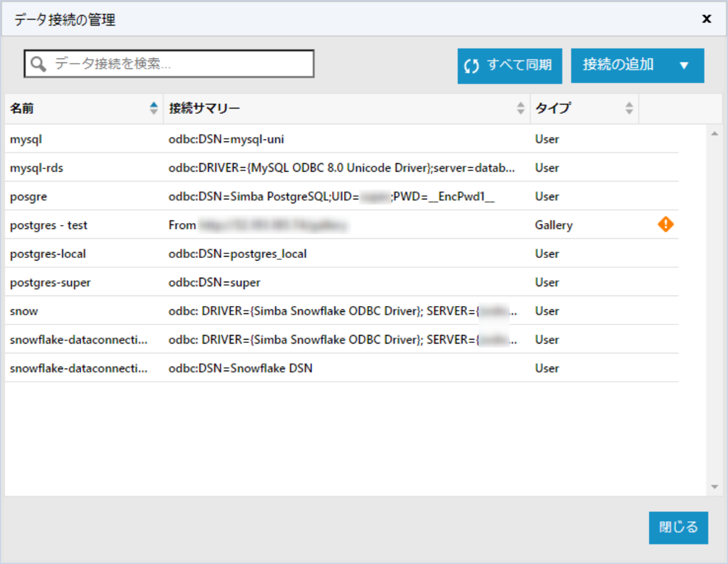Click the X icon of the データ接続の管理 dialog
This screenshot has height=564, width=728.
point(706,18)
